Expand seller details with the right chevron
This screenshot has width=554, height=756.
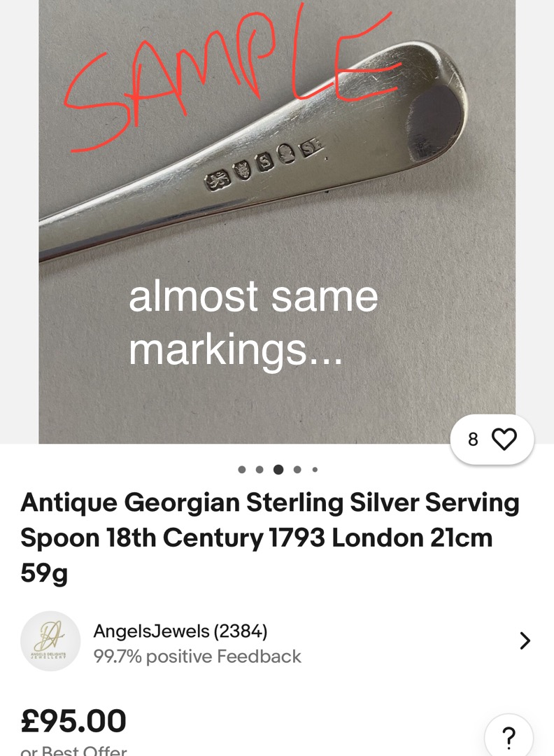pos(525,640)
